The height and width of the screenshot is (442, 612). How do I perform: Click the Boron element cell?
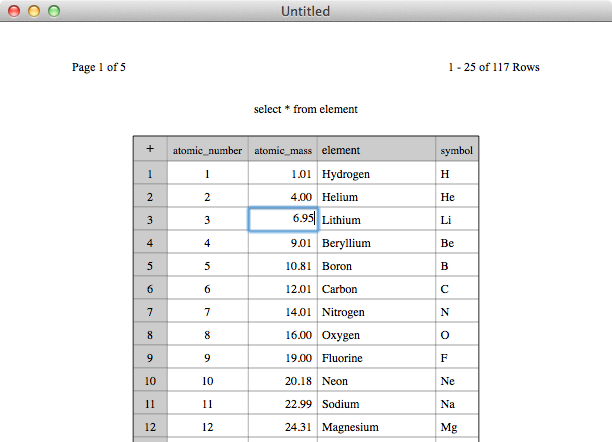point(377,266)
